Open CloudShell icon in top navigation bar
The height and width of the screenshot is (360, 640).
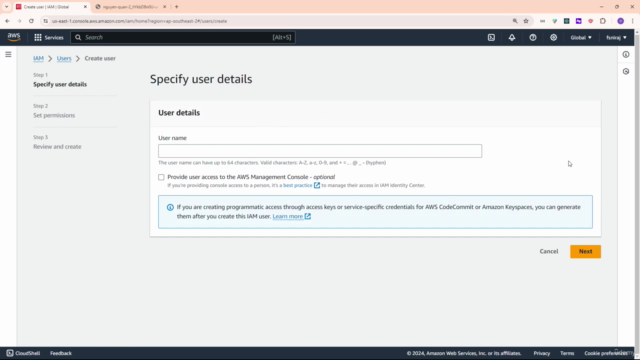491,38
